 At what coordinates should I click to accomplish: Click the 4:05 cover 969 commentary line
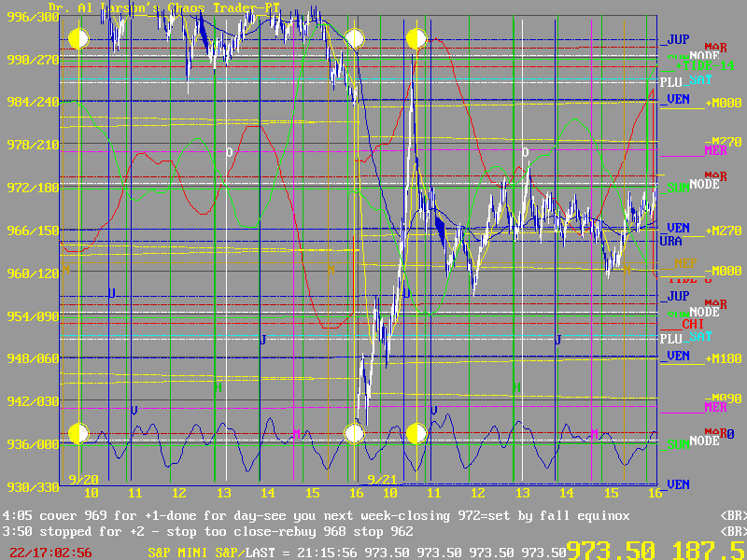(317, 515)
